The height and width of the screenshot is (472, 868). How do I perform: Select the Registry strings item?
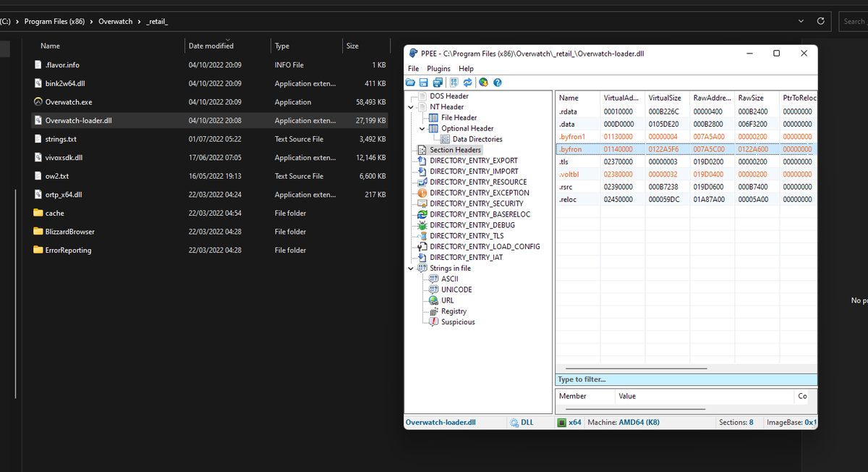click(x=454, y=311)
